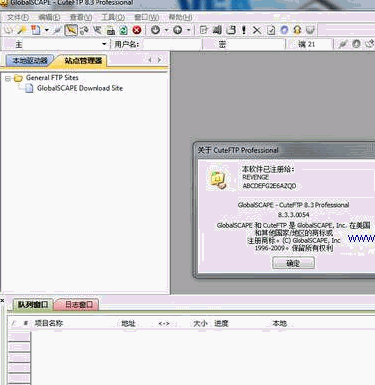Expand the host address dropdown
The height and width of the screenshot is (385, 375).
click(104, 44)
